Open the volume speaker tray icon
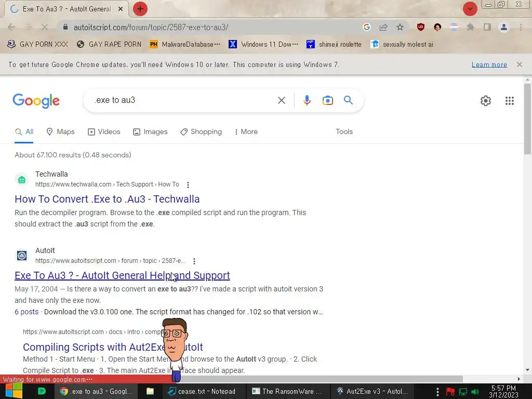Screen dimensions: 532x399 pos(475,392)
